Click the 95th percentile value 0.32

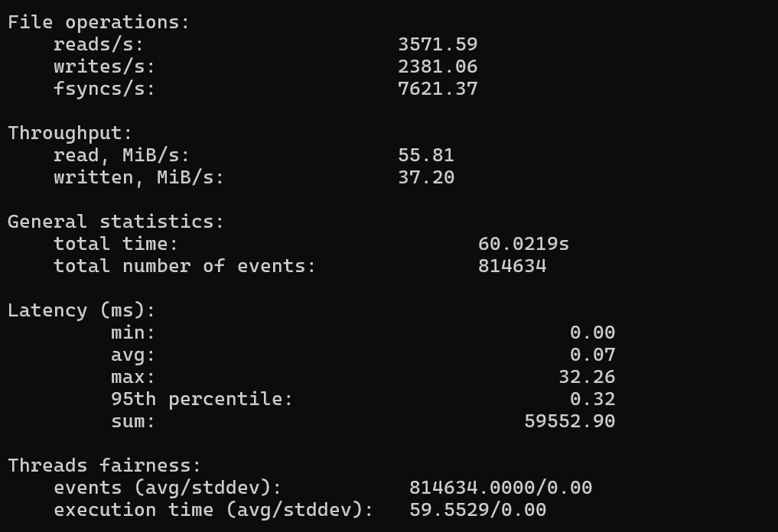click(x=592, y=399)
